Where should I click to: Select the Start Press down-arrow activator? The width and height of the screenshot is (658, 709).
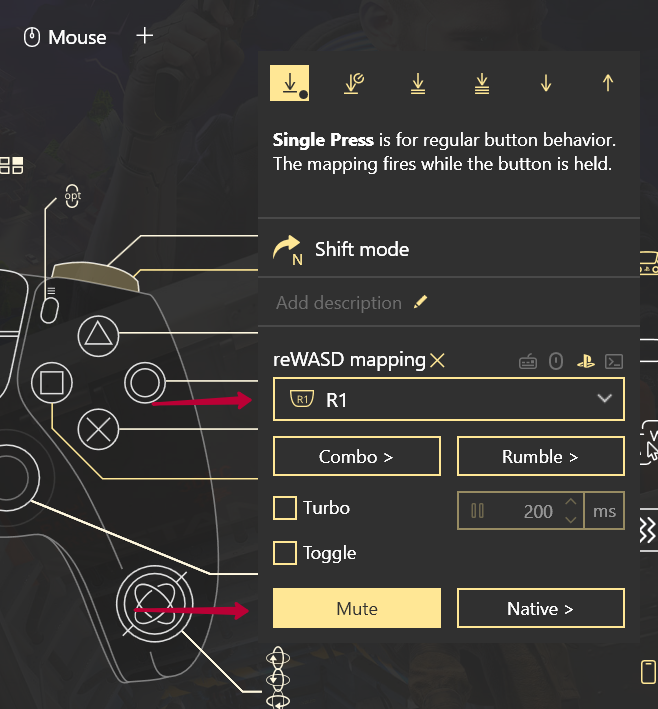[546, 83]
